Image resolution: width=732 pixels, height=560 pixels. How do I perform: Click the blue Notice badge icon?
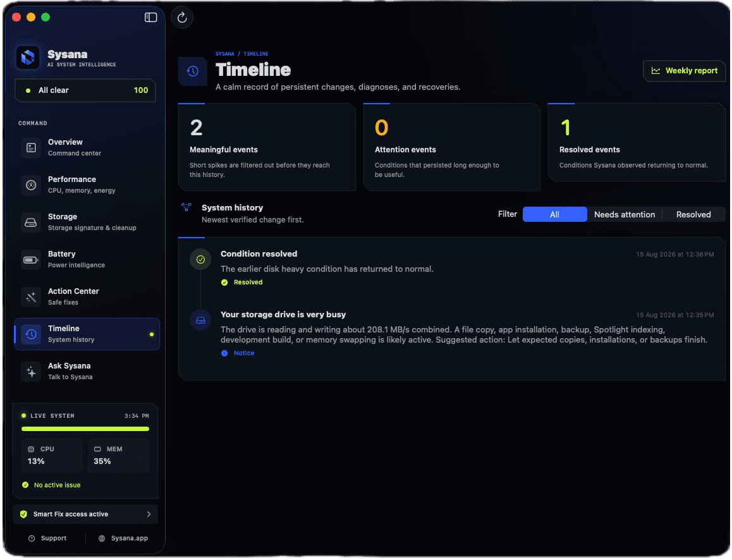tap(224, 353)
